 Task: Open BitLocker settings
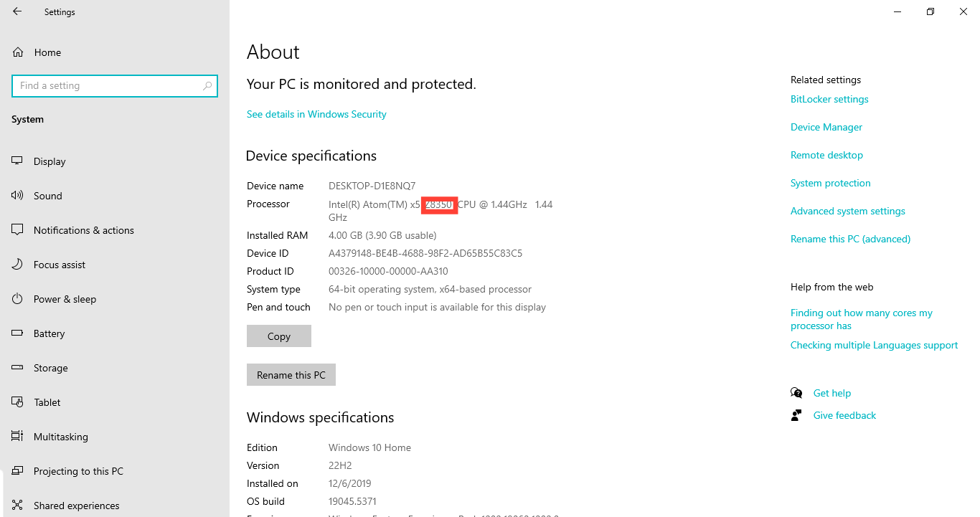829,99
